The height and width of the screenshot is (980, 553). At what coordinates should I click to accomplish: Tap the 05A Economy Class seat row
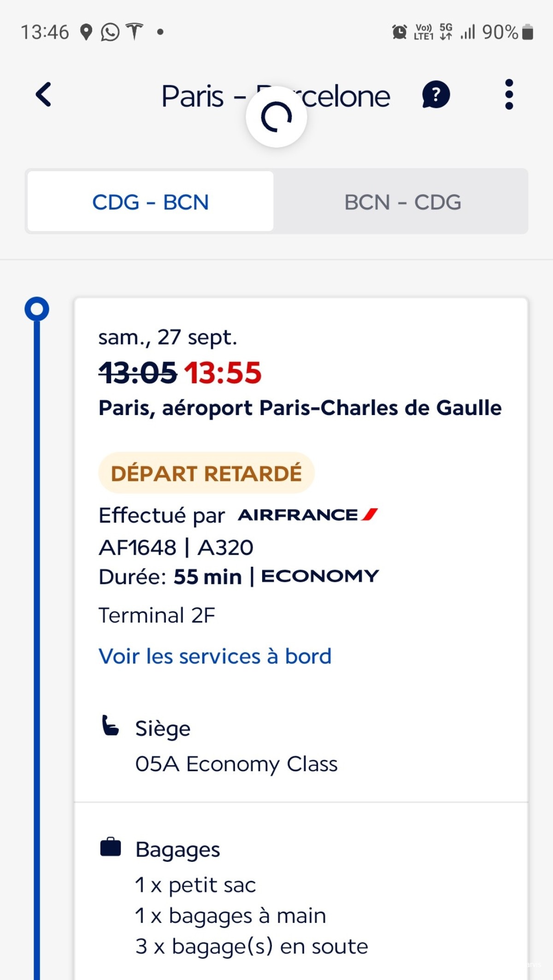236,764
